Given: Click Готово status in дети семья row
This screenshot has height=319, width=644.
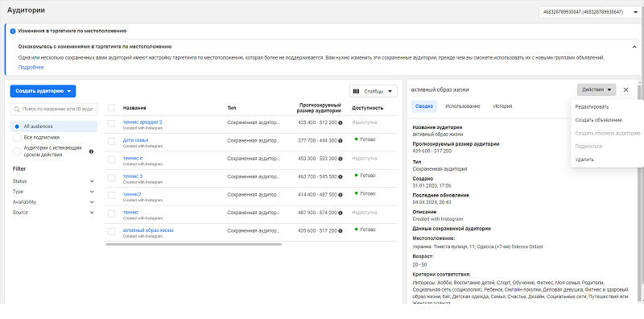Looking at the screenshot, I should pos(365,139).
